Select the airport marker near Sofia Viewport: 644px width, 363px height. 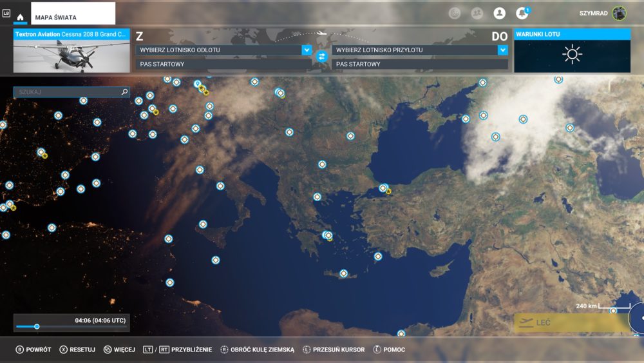tap(322, 164)
